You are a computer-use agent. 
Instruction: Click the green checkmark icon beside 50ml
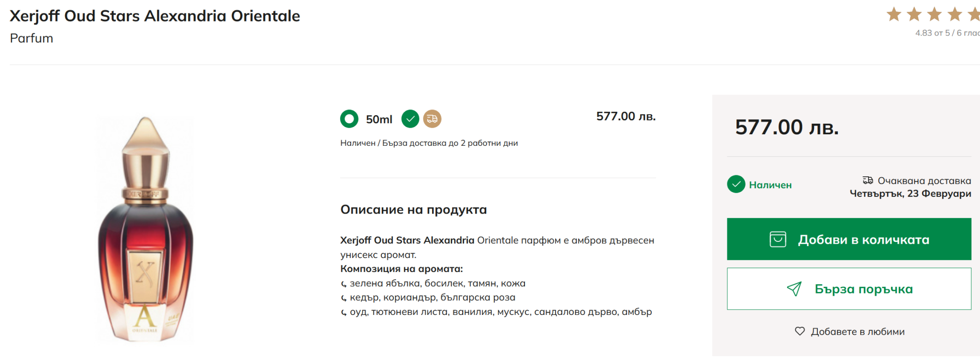coord(410,119)
